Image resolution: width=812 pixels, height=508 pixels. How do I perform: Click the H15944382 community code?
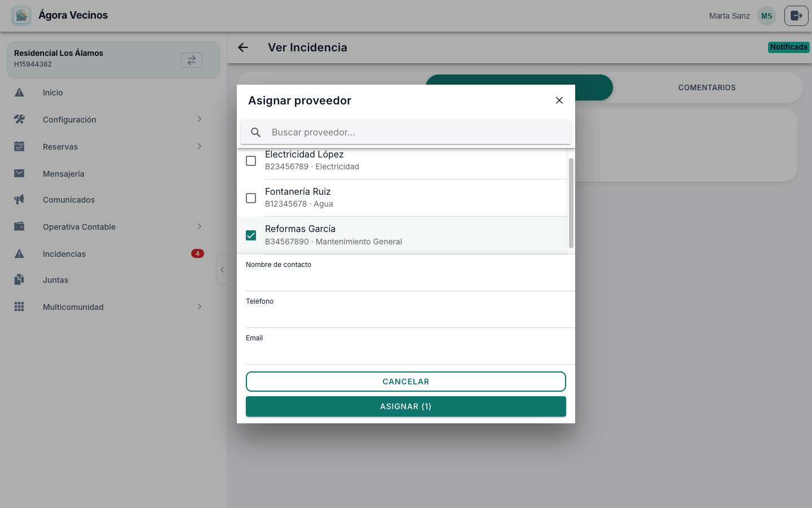[33, 64]
